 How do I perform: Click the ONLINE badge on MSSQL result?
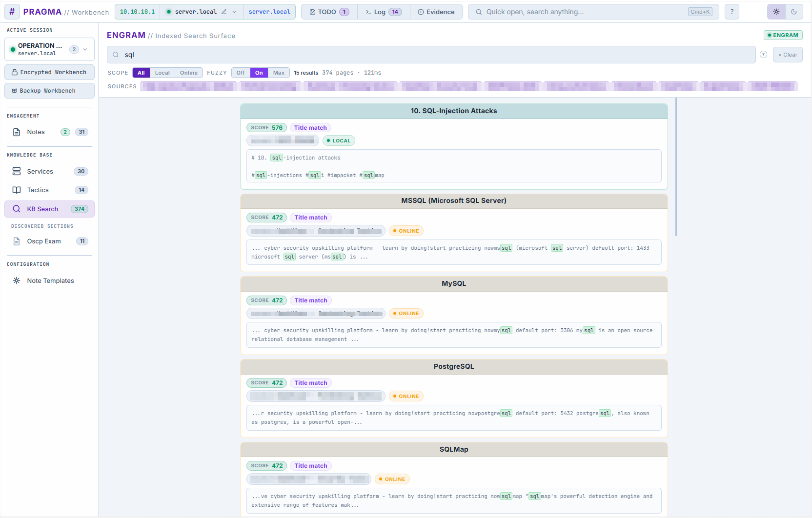pos(406,231)
